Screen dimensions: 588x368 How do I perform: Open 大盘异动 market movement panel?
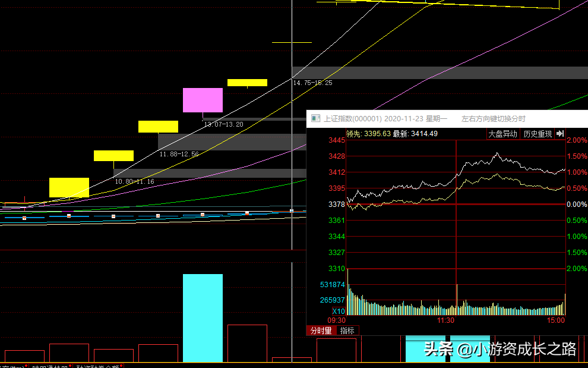502,134
